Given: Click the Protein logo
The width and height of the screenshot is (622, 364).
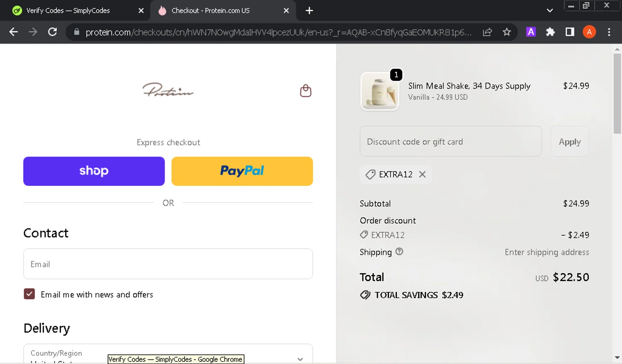Looking at the screenshot, I should click(x=168, y=90).
